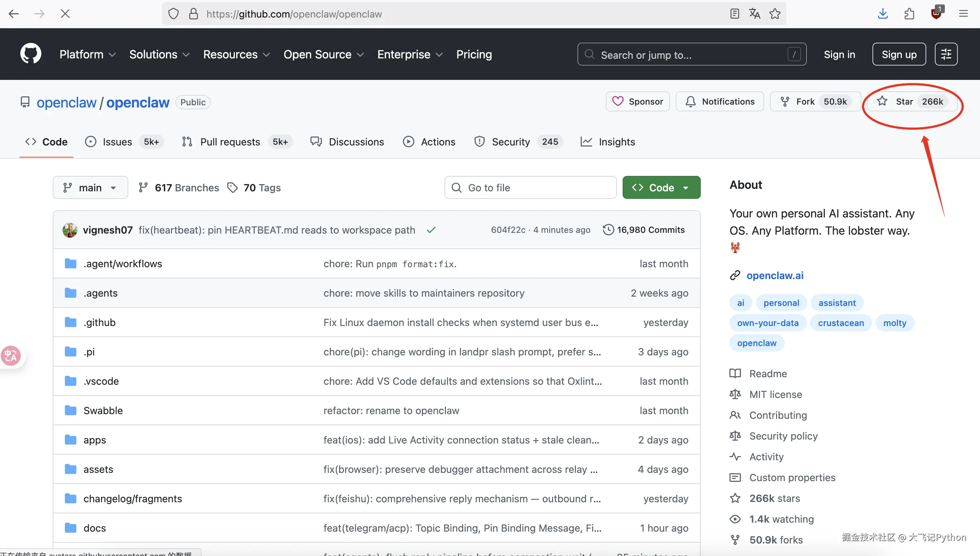Open reader view icon in address bar
The image size is (980, 556).
(x=734, y=14)
